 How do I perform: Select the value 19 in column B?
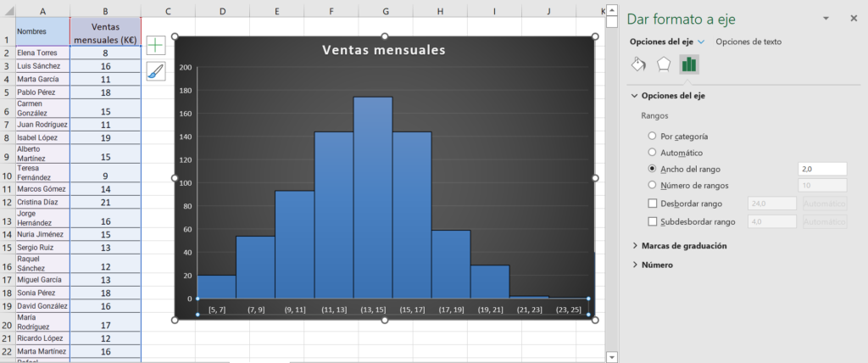[x=105, y=137]
